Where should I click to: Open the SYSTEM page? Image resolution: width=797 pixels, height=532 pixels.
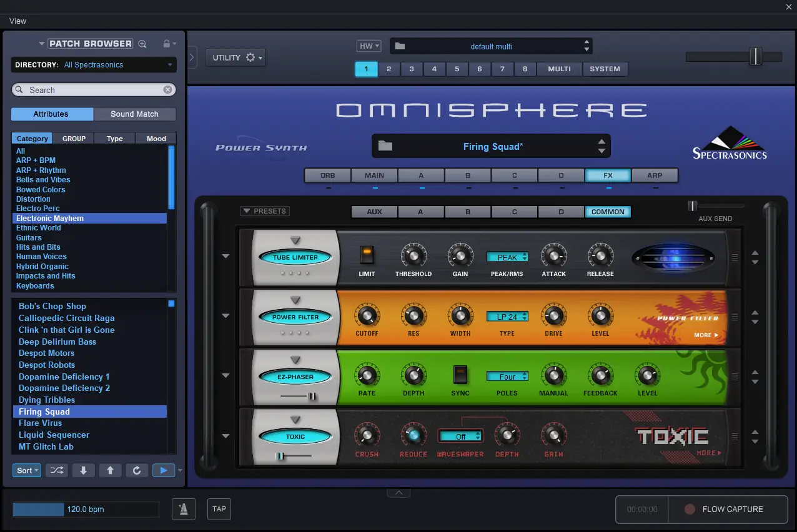(x=605, y=69)
